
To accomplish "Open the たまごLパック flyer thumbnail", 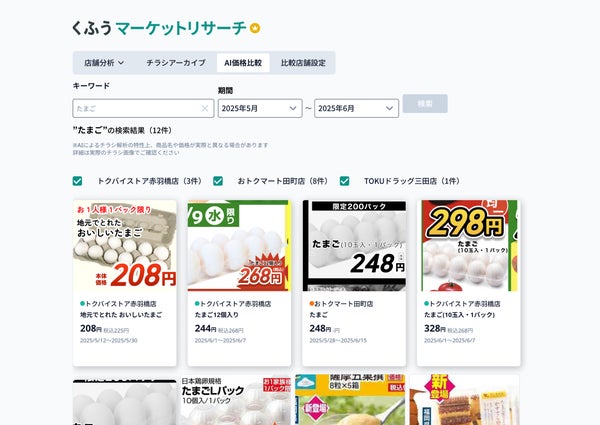I will coord(236,400).
